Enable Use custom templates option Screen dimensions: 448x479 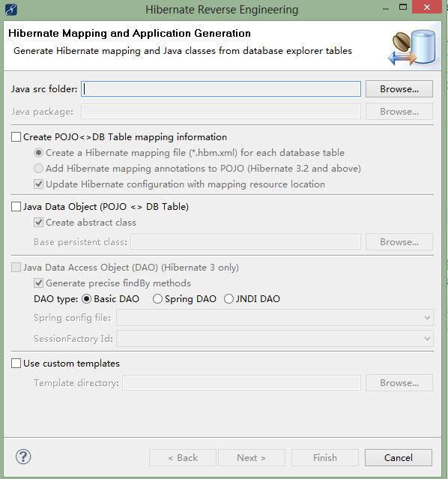point(16,364)
